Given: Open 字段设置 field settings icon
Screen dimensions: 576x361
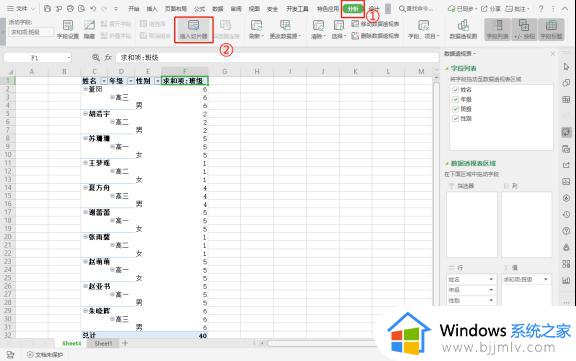Looking at the screenshot, I should click(x=68, y=29).
